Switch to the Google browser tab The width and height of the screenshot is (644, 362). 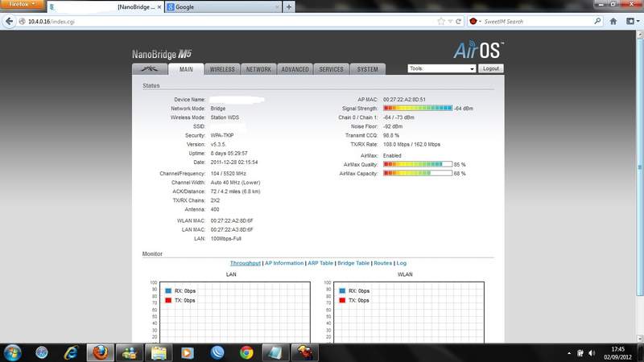(x=224, y=7)
